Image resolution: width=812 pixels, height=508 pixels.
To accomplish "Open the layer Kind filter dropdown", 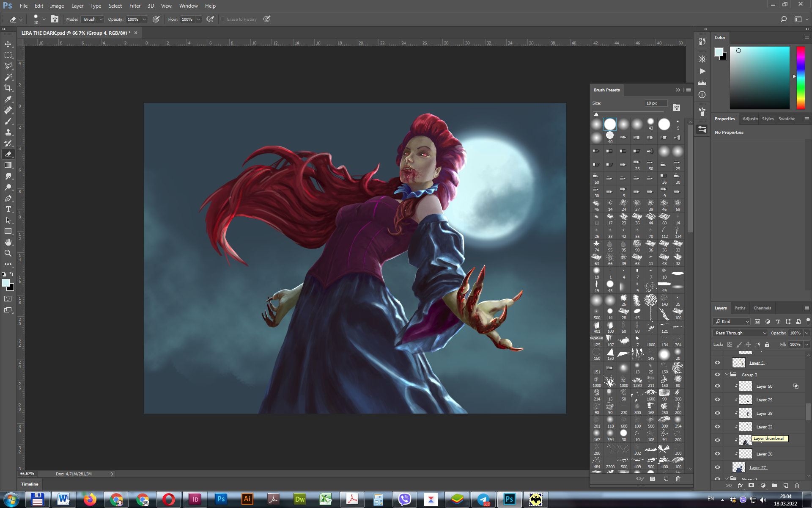I will pos(732,321).
